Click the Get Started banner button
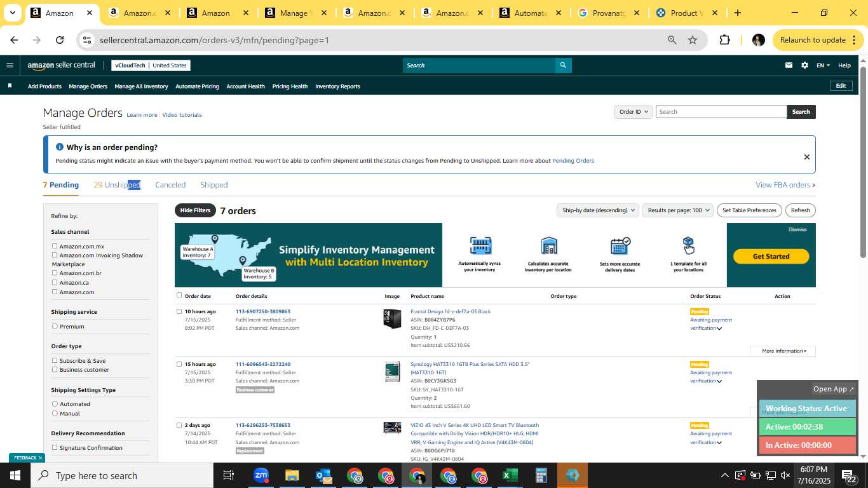 tap(771, 256)
